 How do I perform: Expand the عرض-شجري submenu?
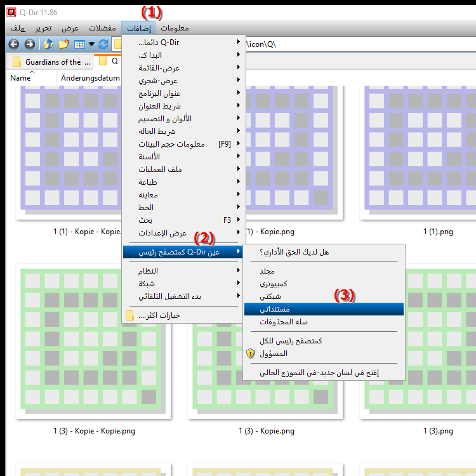coord(183,81)
